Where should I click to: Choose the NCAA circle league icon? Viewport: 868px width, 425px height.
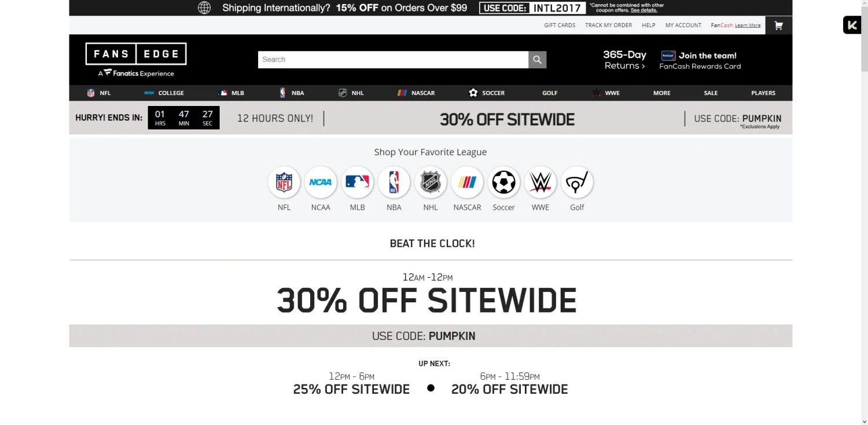pyautogui.click(x=321, y=182)
